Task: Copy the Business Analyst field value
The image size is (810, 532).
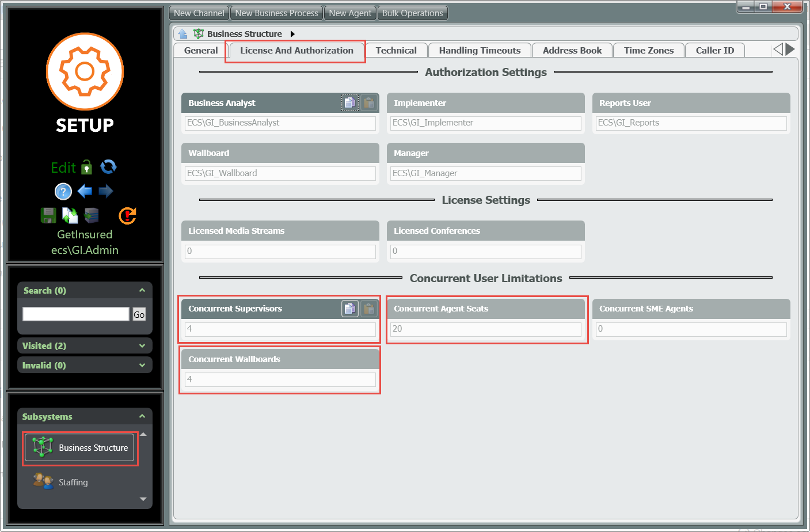Action: coord(349,103)
